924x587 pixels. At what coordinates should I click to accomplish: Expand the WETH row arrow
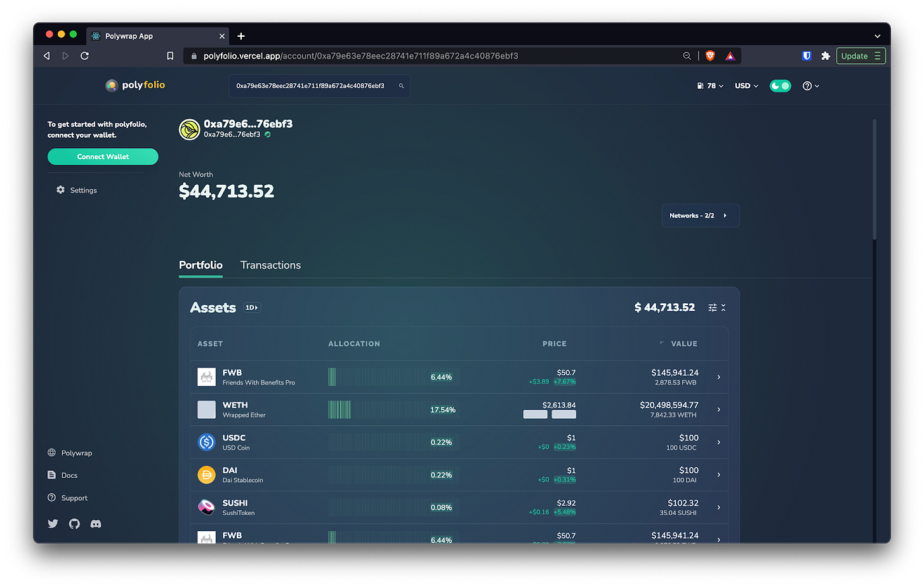[x=719, y=409]
